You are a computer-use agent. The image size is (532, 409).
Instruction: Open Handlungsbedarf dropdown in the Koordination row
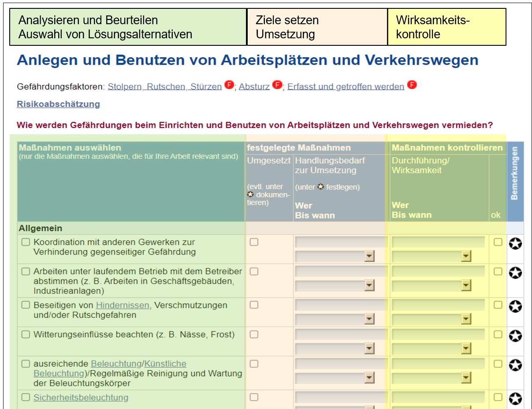369,256
